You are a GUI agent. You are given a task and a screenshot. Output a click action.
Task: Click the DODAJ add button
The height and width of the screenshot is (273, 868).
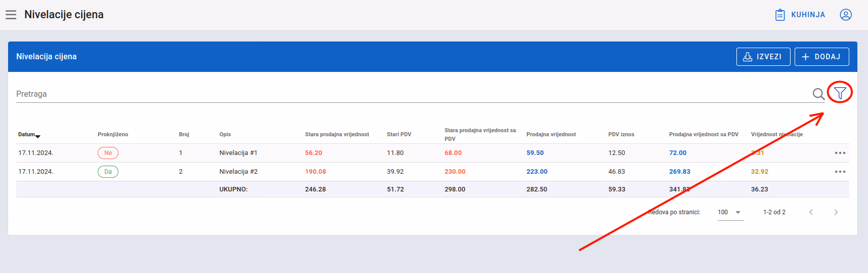coord(822,57)
